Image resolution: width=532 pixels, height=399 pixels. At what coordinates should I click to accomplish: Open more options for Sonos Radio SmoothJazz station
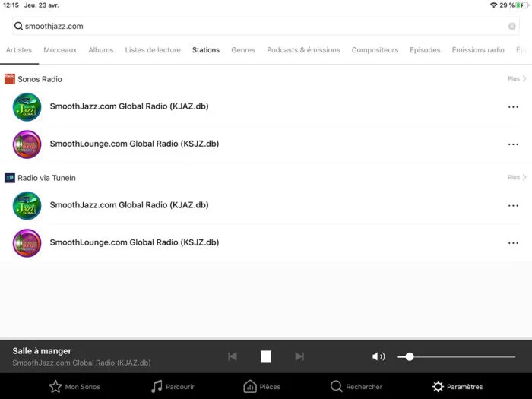513,107
